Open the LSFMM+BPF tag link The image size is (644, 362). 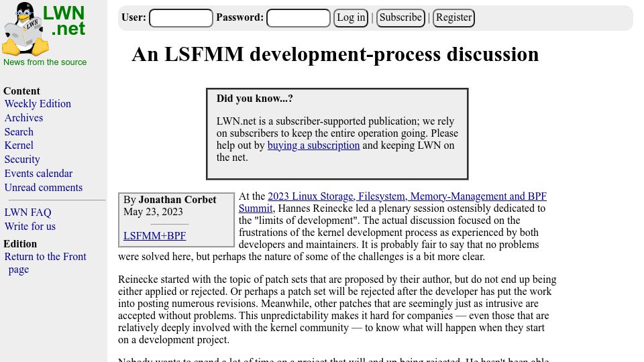155,235
